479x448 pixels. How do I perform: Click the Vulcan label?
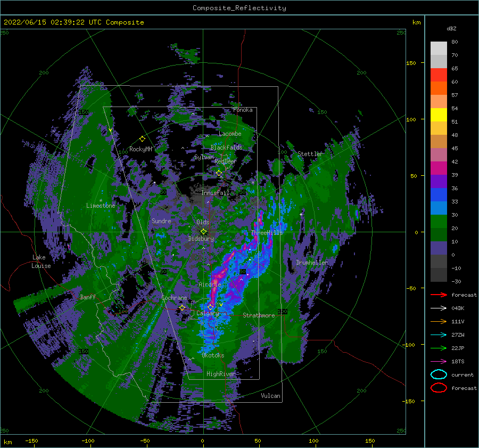click(x=270, y=396)
